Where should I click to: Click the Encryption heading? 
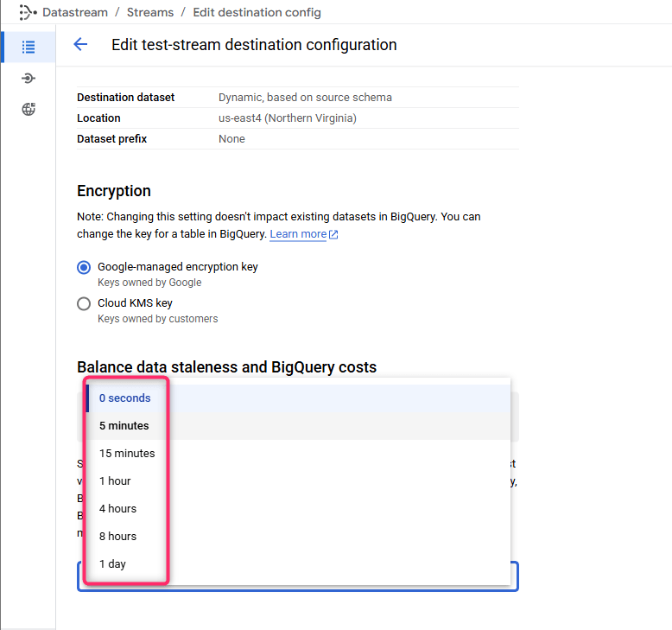pyautogui.click(x=114, y=191)
